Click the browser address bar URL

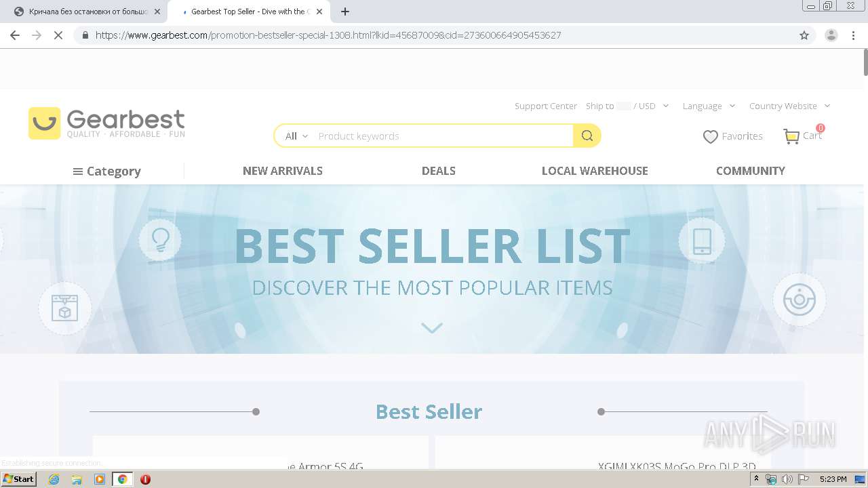coord(328,35)
